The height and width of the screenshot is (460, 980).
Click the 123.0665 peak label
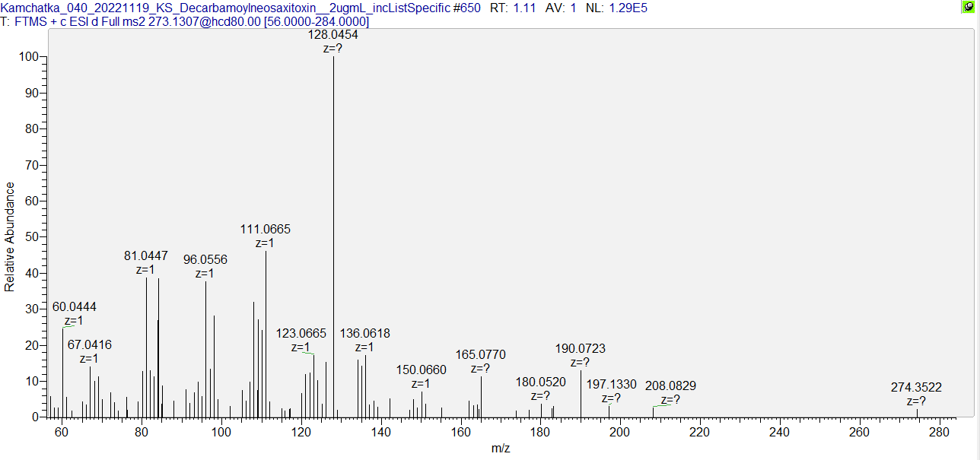301,334
